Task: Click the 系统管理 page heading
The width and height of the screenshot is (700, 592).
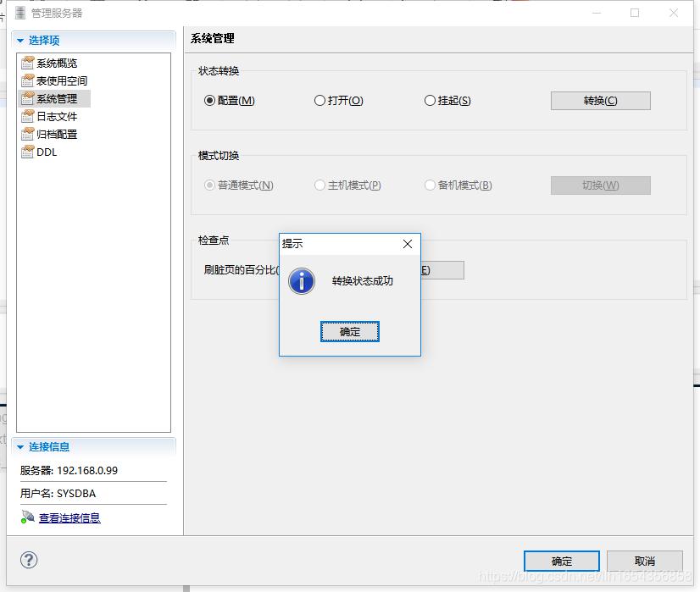Action: pyautogui.click(x=213, y=38)
